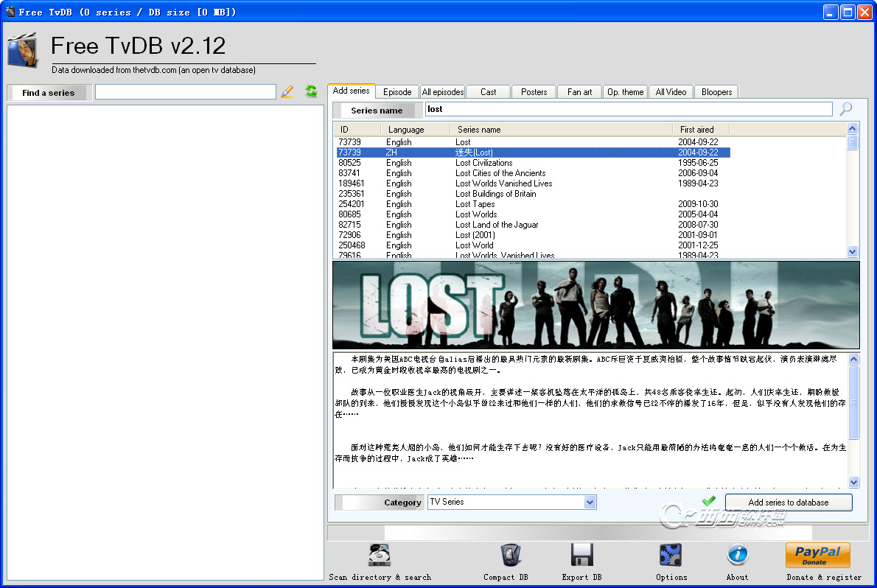Click the LOST banner image
This screenshot has height=588, width=877.
[x=596, y=305]
